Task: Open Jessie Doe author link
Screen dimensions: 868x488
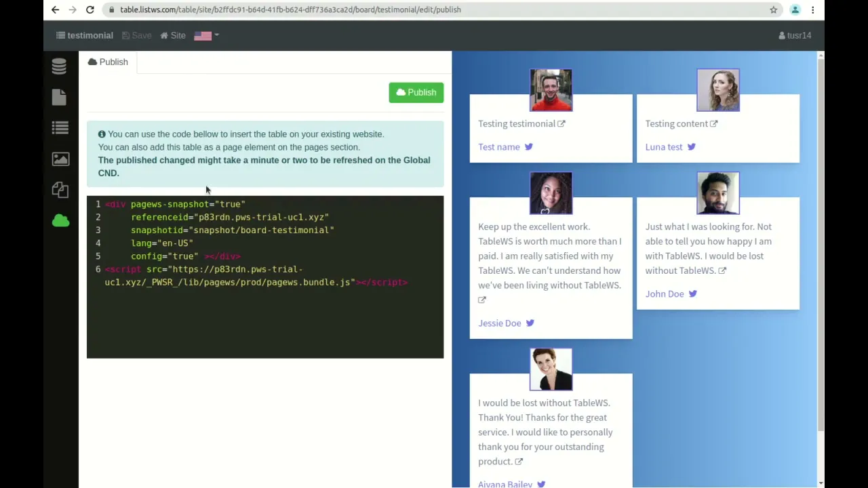Action: tap(500, 323)
